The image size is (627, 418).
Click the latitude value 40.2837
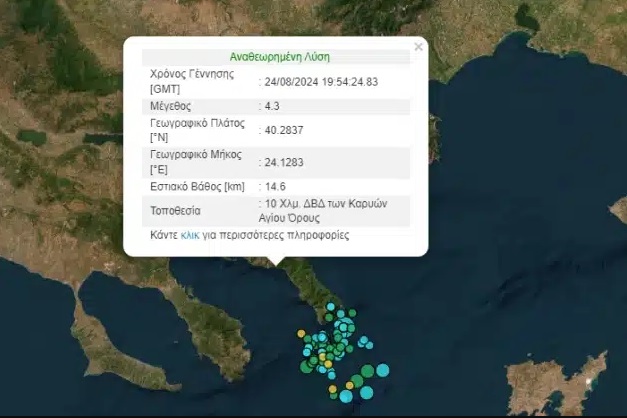pyautogui.click(x=281, y=129)
